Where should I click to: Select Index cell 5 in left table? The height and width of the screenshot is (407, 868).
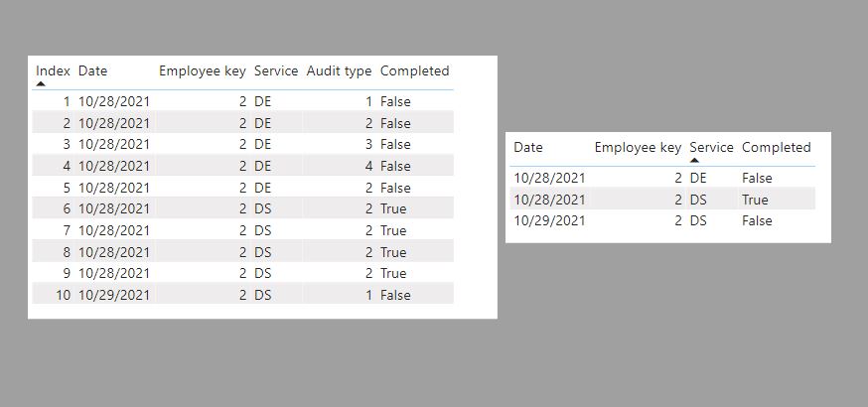[x=67, y=188]
